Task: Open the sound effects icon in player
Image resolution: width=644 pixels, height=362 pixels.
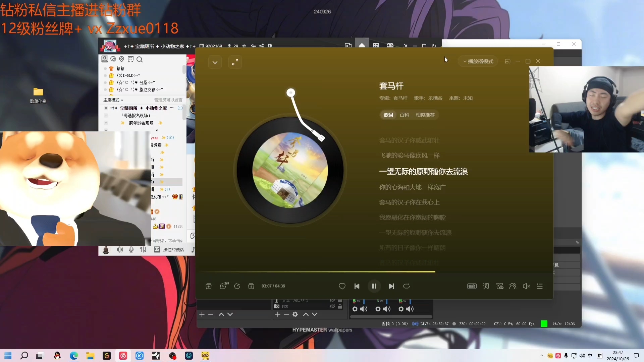Action: (500, 286)
